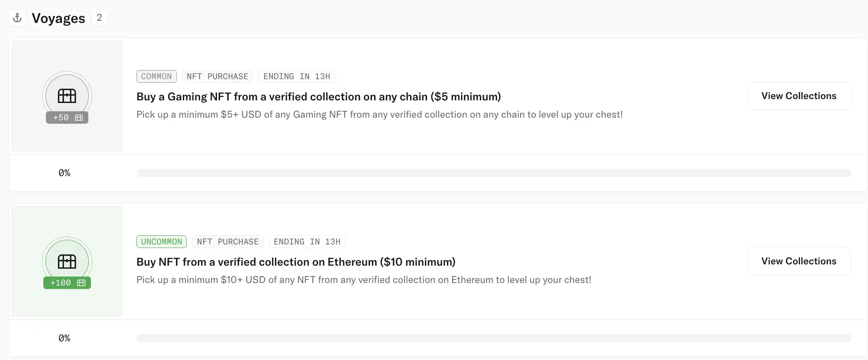
Task: Click ENDING IN 13H tag on Gaming voyage
Action: coord(297,77)
